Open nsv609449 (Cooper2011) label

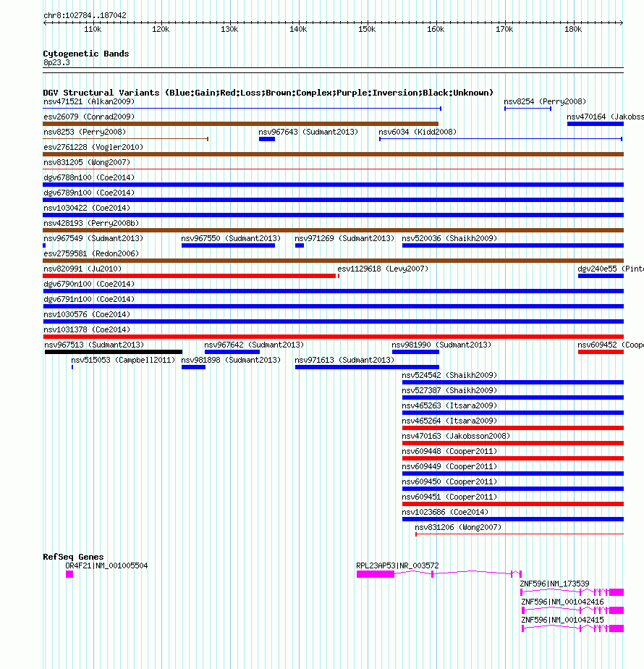coord(449,467)
